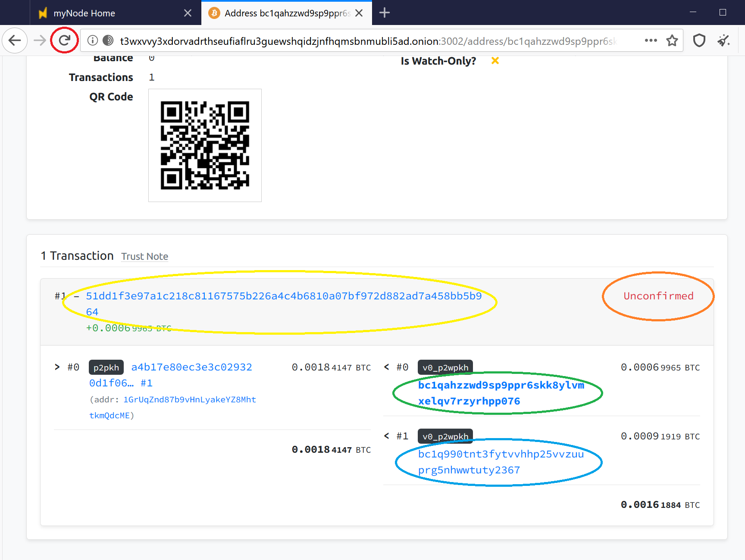
Task: Click the bold 0.00184147 BTC input total
Action: click(x=331, y=450)
